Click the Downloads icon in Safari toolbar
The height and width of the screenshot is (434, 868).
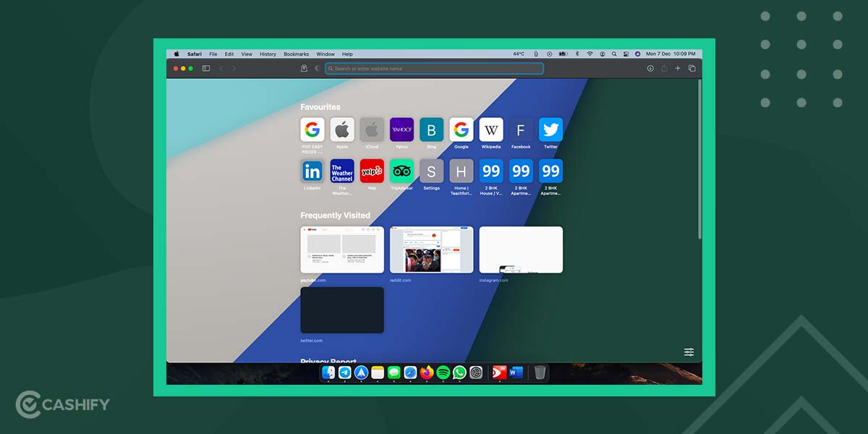(650, 68)
